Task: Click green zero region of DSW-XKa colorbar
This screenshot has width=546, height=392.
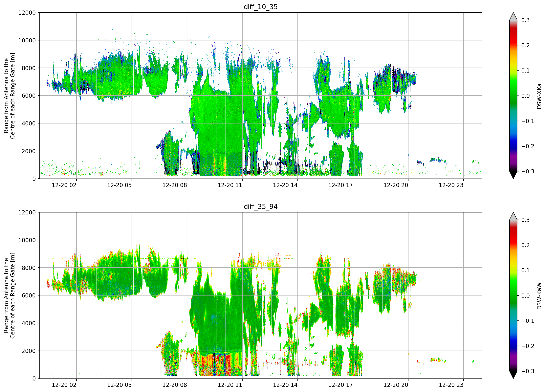Action: [513, 96]
